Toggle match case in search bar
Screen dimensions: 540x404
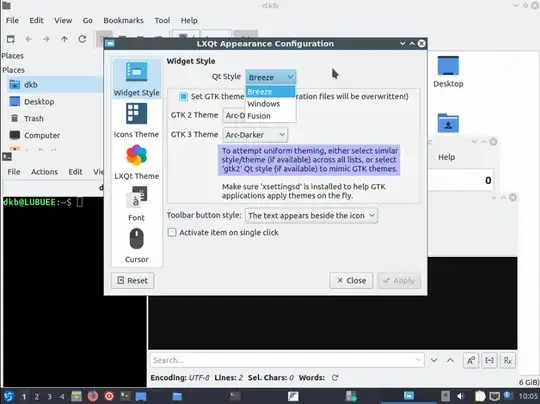(x=471, y=360)
